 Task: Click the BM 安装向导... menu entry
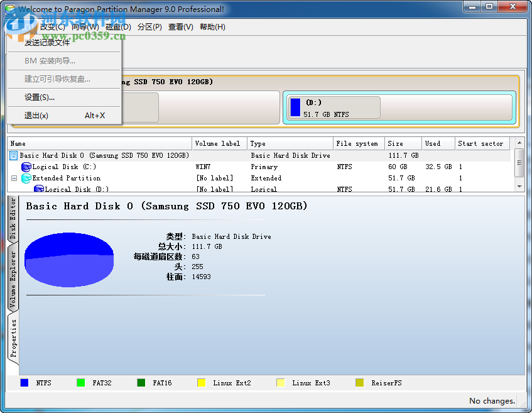64,61
